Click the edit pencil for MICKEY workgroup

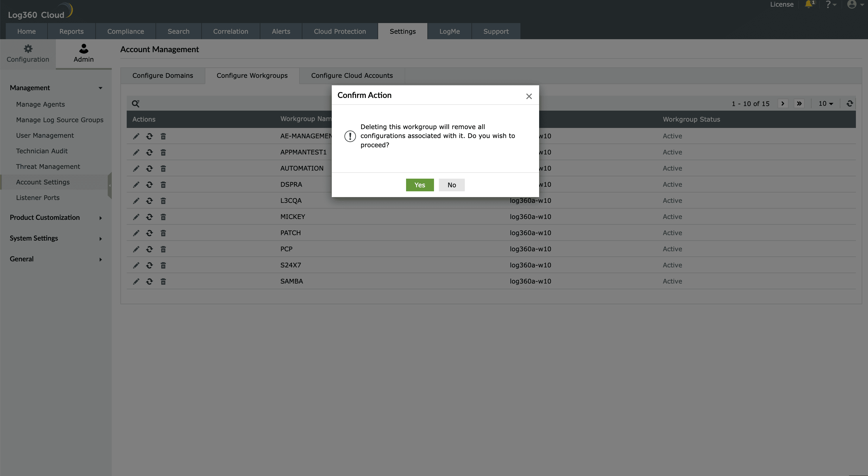(136, 217)
